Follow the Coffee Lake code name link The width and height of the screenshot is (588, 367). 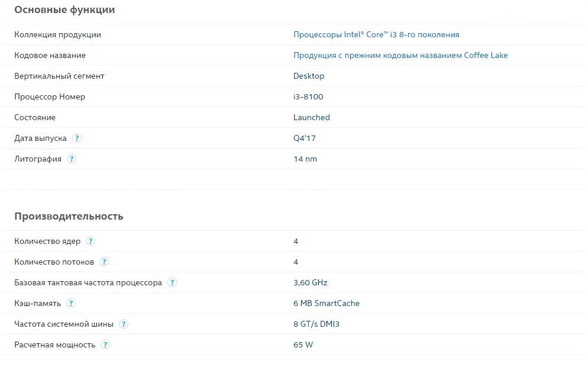click(400, 55)
